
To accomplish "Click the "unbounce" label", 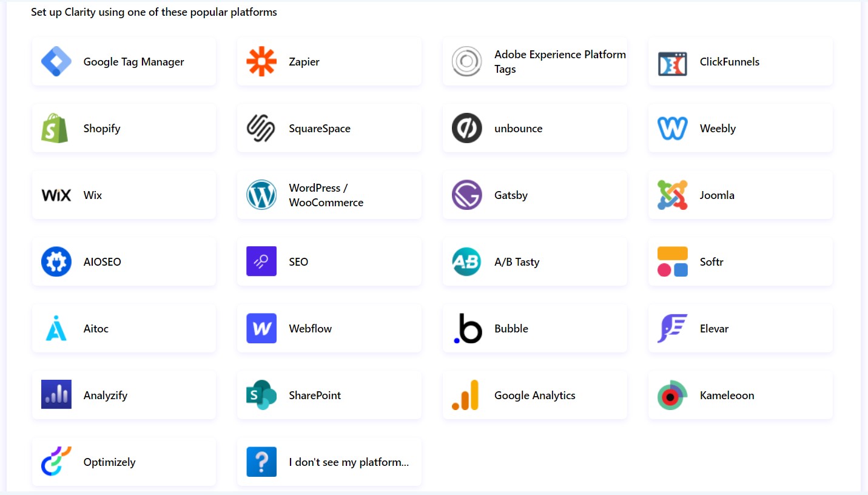I will (519, 129).
